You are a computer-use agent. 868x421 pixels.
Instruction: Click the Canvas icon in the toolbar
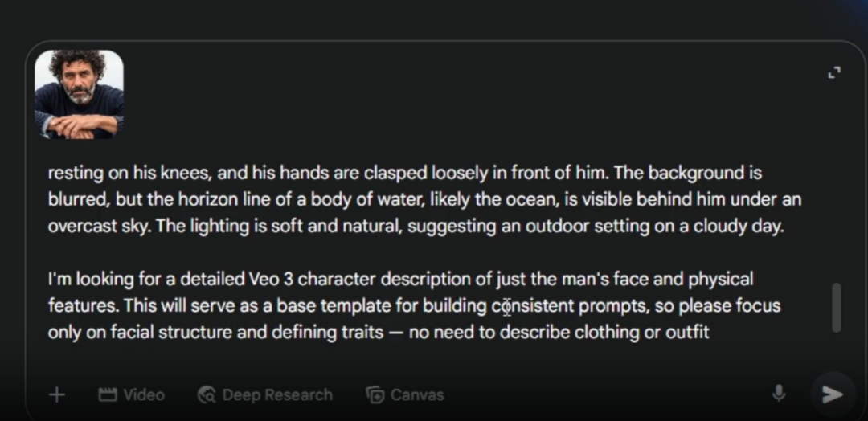click(x=375, y=394)
